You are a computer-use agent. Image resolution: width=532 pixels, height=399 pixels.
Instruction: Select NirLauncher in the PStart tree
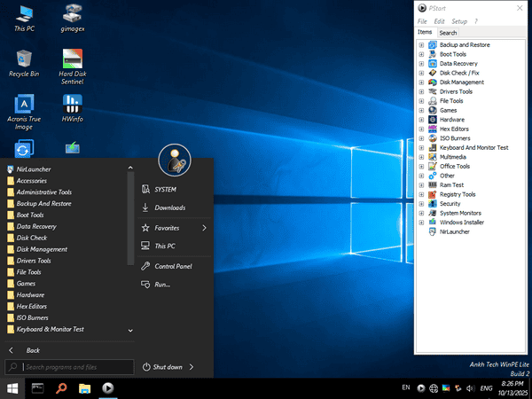[x=455, y=231]
